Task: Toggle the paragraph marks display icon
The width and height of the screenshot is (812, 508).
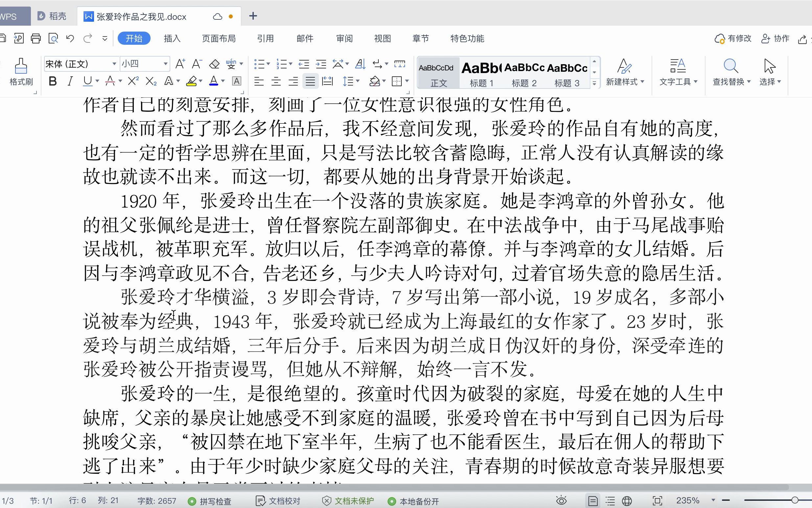Action: coord(377,64)
